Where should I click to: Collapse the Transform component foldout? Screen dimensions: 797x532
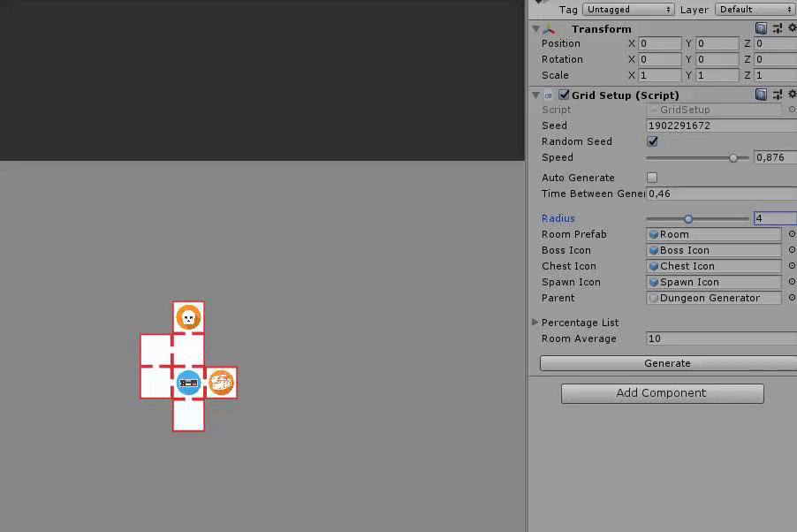pyautogui.click(x=536, y=28)
